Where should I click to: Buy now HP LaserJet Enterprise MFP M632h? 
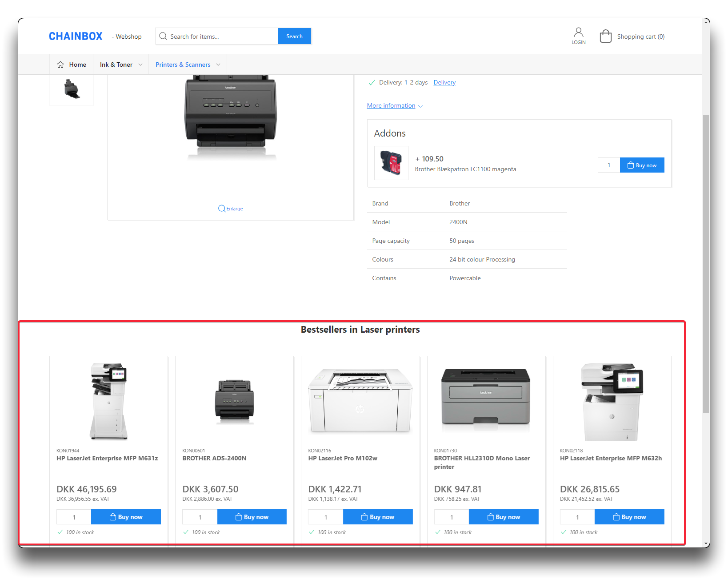pos(629,517)
